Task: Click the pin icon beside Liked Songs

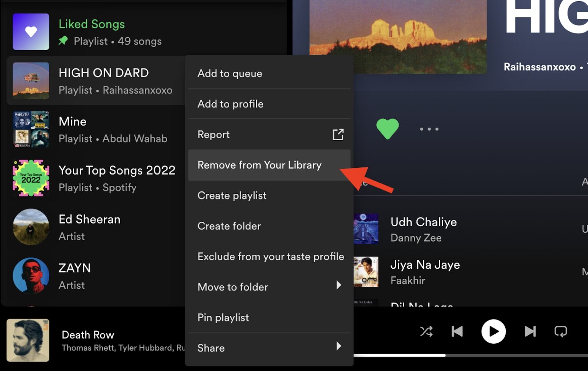Action: click(64, 41)
